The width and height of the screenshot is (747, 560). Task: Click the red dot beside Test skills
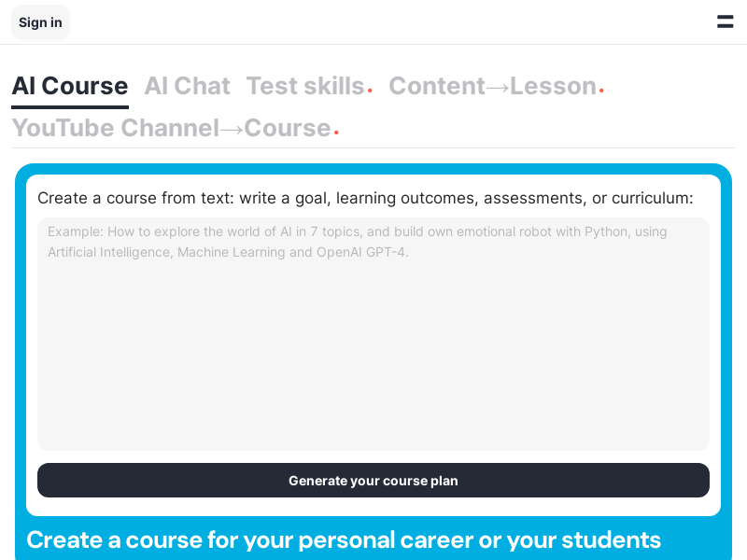click(370, 91)
